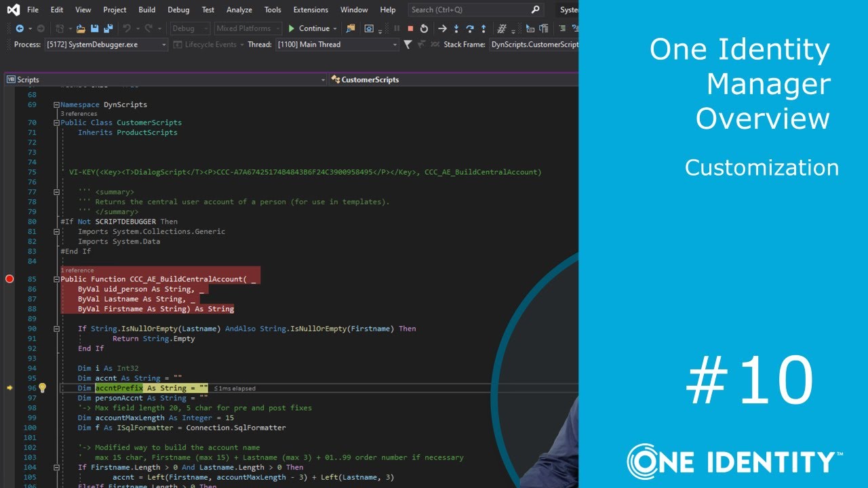Open the Process SystemDebugger.exe dropdown

point(106,45)
